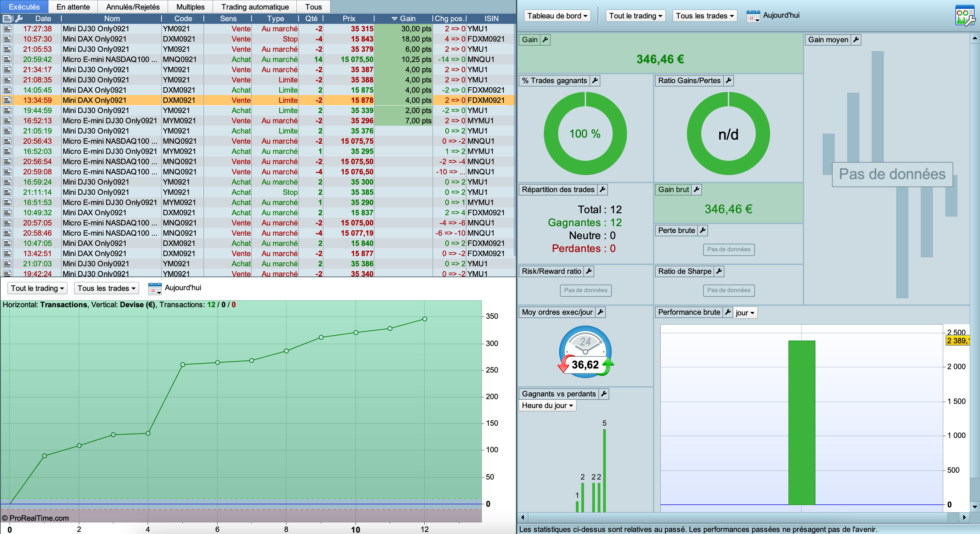This screenshot has height=534, width=980.
Task: Open order details icon for 17:27:38 row
Action: coord(7,29)
